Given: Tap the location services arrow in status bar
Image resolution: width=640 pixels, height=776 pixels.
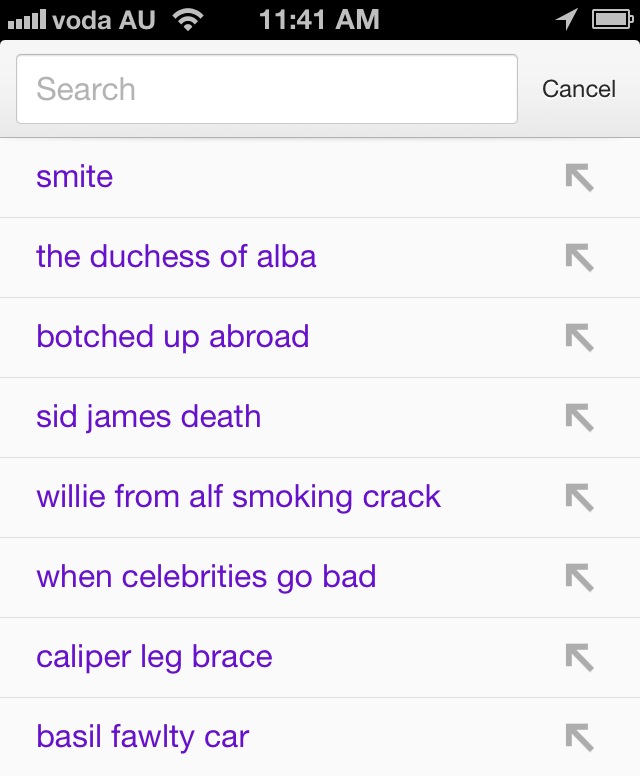Looking at the screenshot, I should pyautogui.click(x=567, y=20).
